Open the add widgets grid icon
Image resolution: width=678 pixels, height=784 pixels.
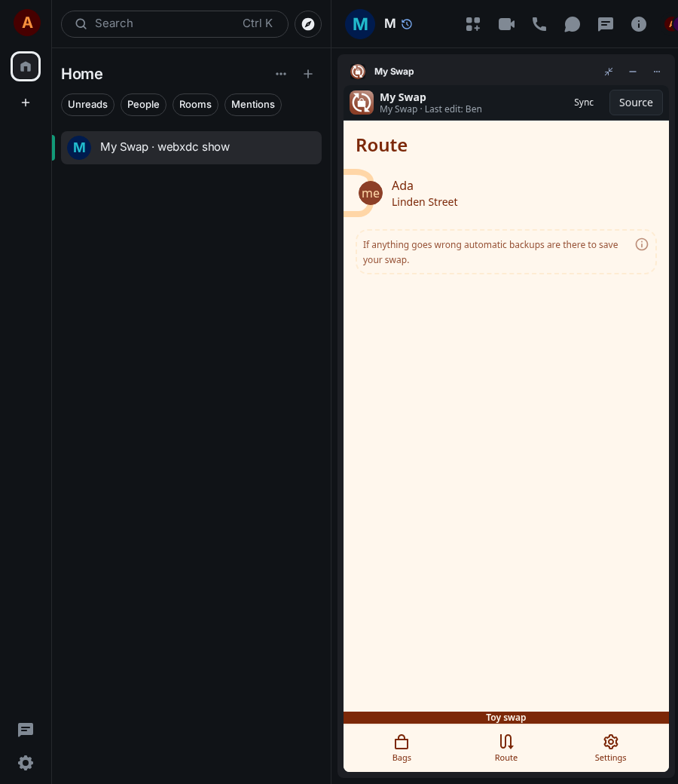click(472, 24)
